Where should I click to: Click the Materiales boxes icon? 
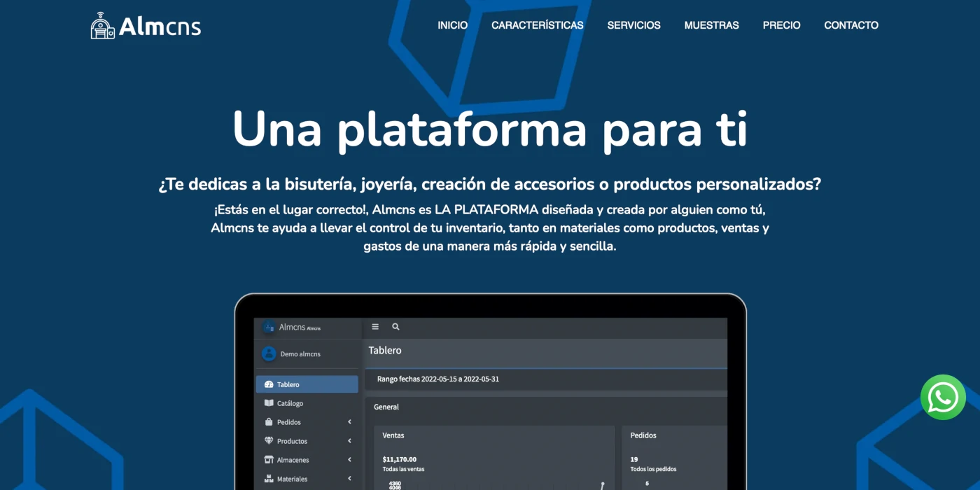click(269, 479)
